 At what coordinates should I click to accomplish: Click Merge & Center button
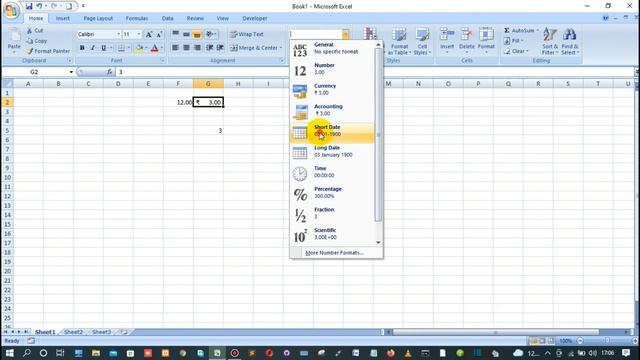point(256,48)
